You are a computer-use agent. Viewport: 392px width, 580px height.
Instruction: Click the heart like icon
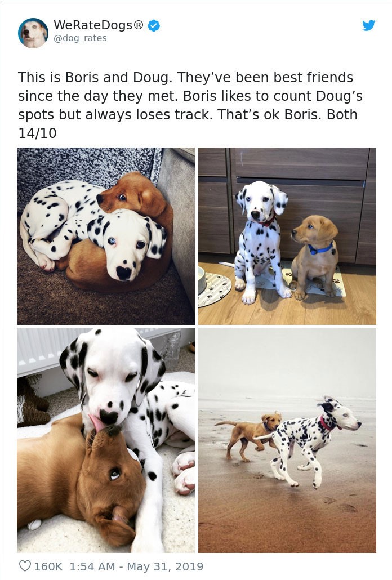[x=25, y=566]
